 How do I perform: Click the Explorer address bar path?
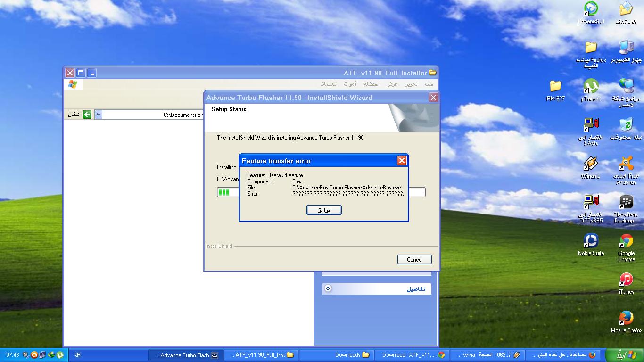click(183, 115)
